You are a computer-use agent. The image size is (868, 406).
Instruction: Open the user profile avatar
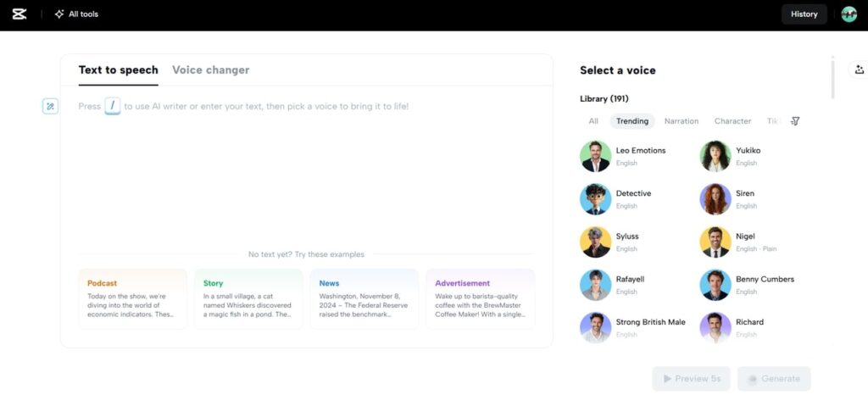[849, 14]
